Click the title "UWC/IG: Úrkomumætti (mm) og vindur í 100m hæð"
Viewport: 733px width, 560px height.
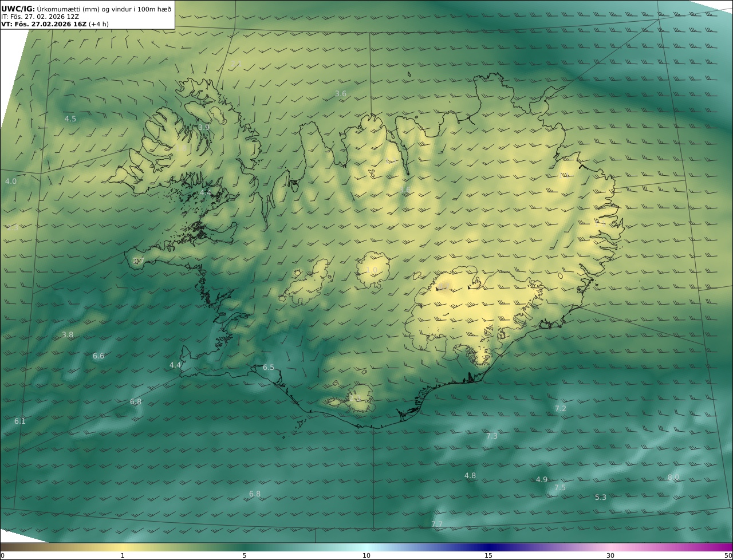[x=86, y=9]
